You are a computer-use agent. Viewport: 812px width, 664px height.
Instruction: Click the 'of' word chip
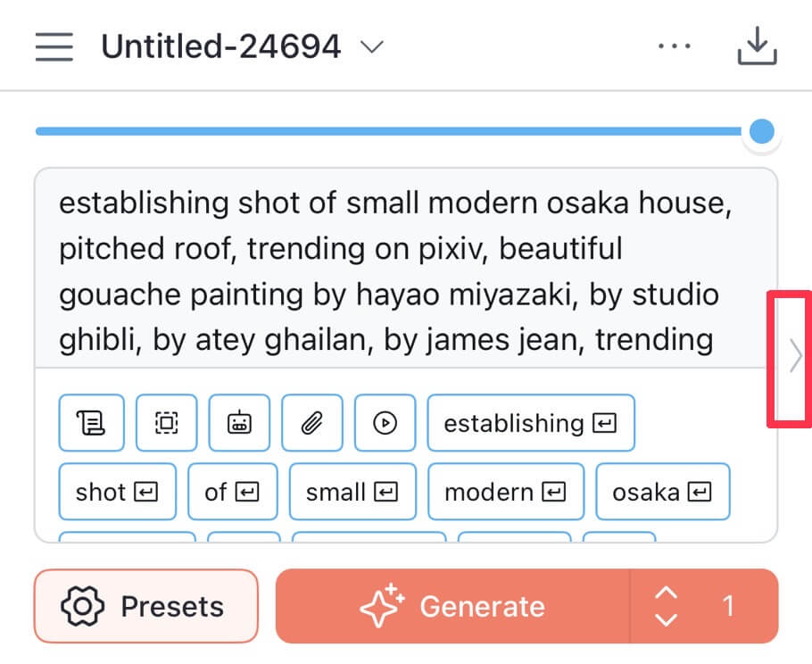[x=233, y=492]
